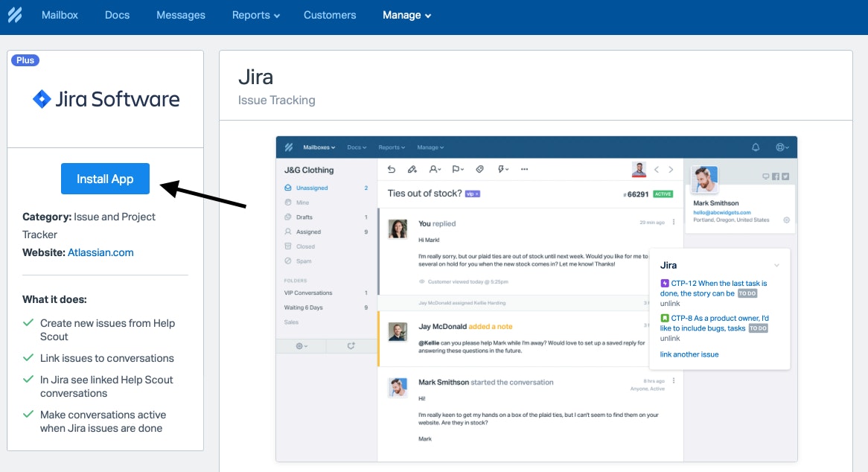
Task: Open the Customers page in the top navigation
Action: pyautogui.click(x=330, y=15)
